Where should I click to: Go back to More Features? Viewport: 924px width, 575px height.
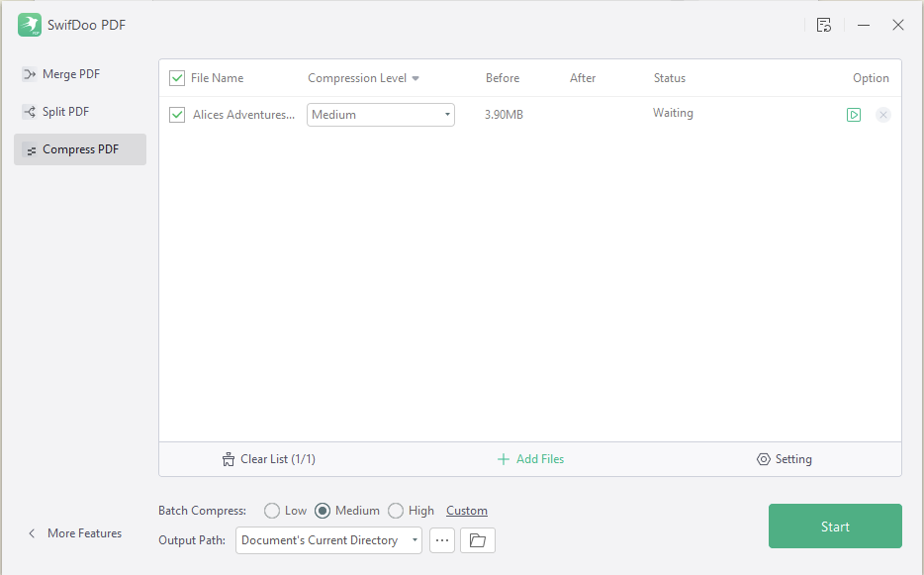click(x=84, y=533)
